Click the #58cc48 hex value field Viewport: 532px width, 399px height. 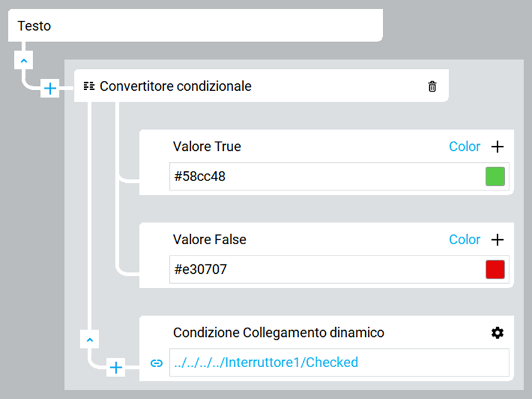coord(339,177)
